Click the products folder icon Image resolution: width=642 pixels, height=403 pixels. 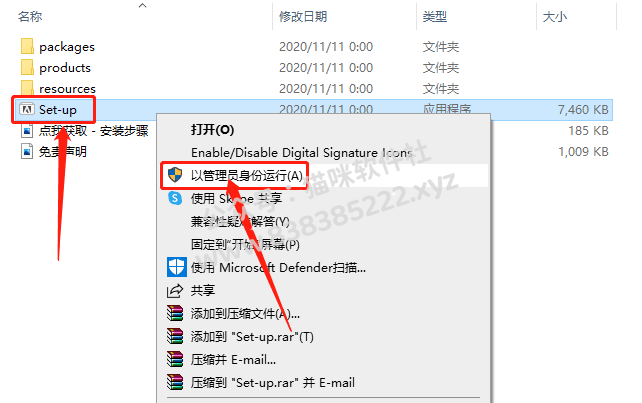coord(27,68)
